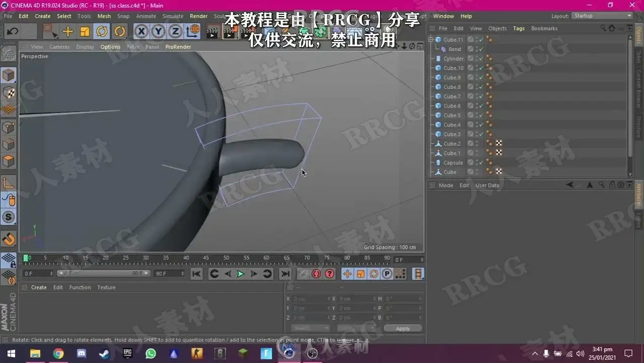Open WhatsApp from Windows taskbar
This screenshot has height=363, width=644.
point(151,353)
